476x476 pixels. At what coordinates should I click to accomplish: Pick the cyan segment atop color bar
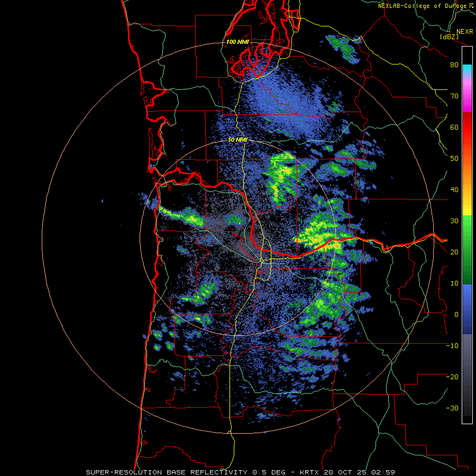[x=467, y=69]
